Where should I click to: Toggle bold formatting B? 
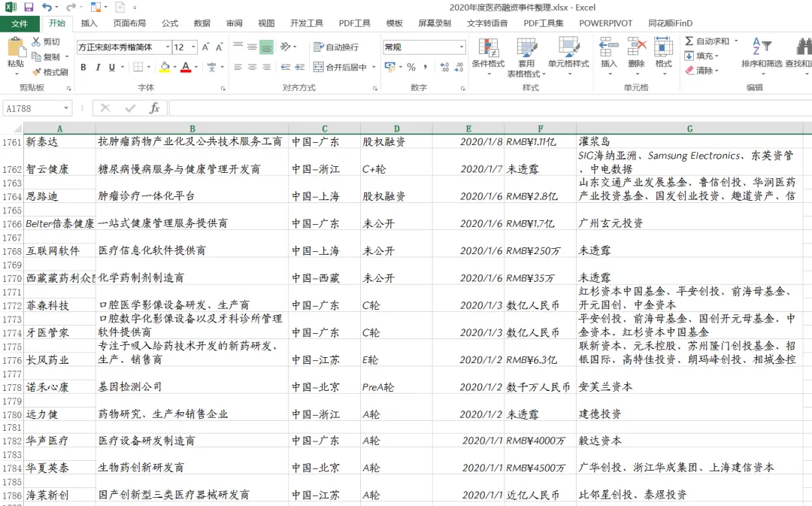(x=83, y=67)
